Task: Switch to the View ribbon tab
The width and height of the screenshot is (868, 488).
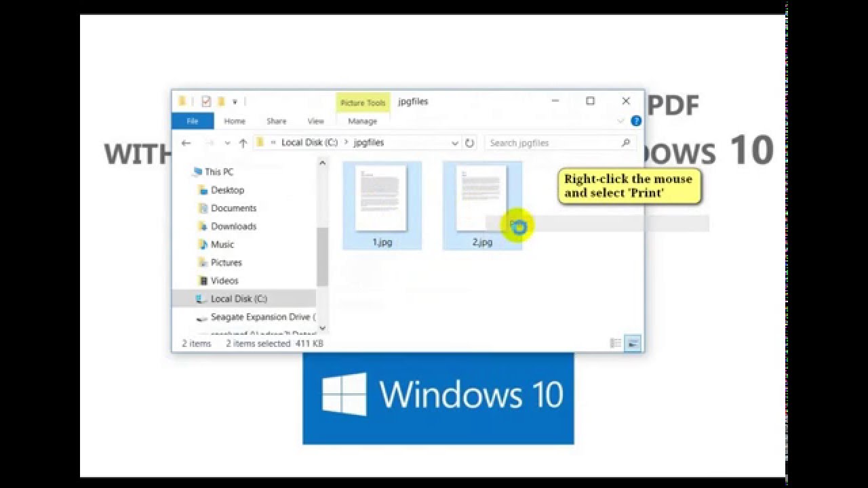Action: tap(315, 121)
